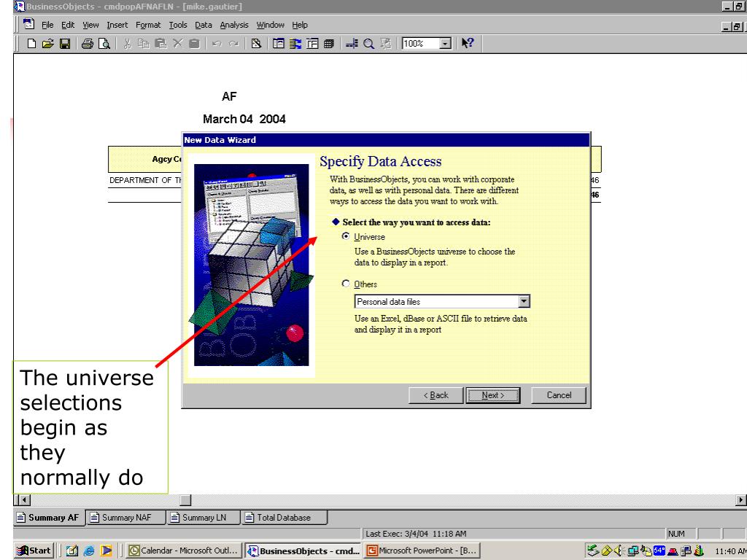Click the Insert Break toolbar icon

pos(352,44)
